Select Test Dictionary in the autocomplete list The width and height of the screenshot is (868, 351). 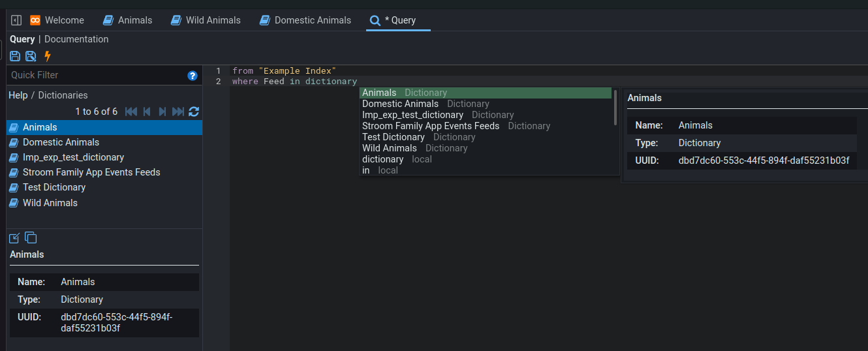(x=394, y=137)
